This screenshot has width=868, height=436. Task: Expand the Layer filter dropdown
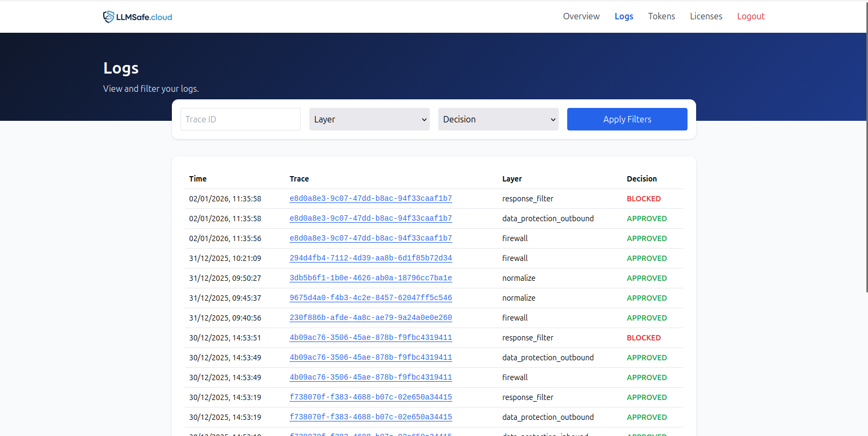point(370,119)
